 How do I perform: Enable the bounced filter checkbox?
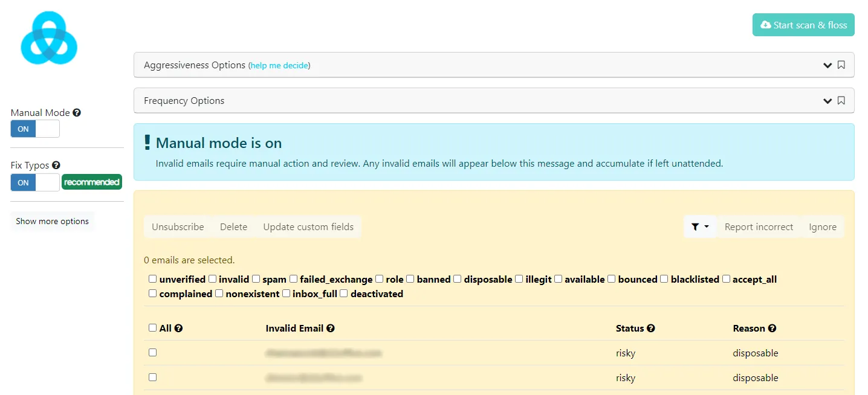pos(611,279)
